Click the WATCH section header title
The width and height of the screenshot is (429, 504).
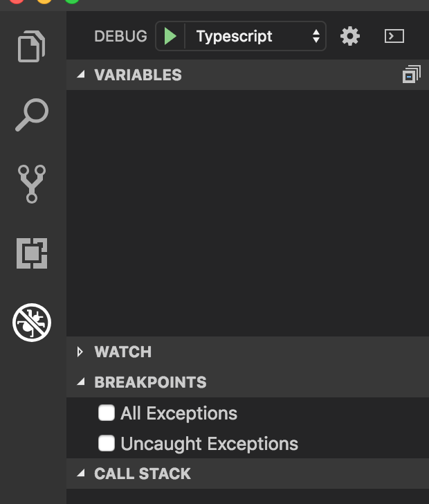(123, 352)
